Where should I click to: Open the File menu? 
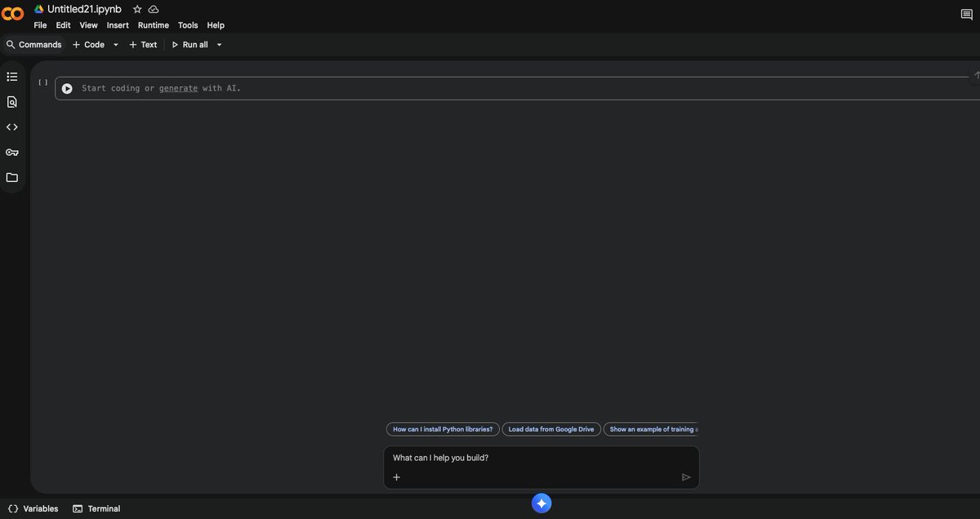click(x=40, y=25)
